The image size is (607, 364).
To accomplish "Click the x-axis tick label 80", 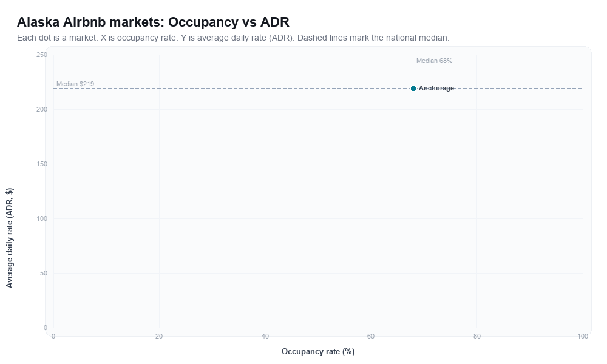I will point(477,337).
